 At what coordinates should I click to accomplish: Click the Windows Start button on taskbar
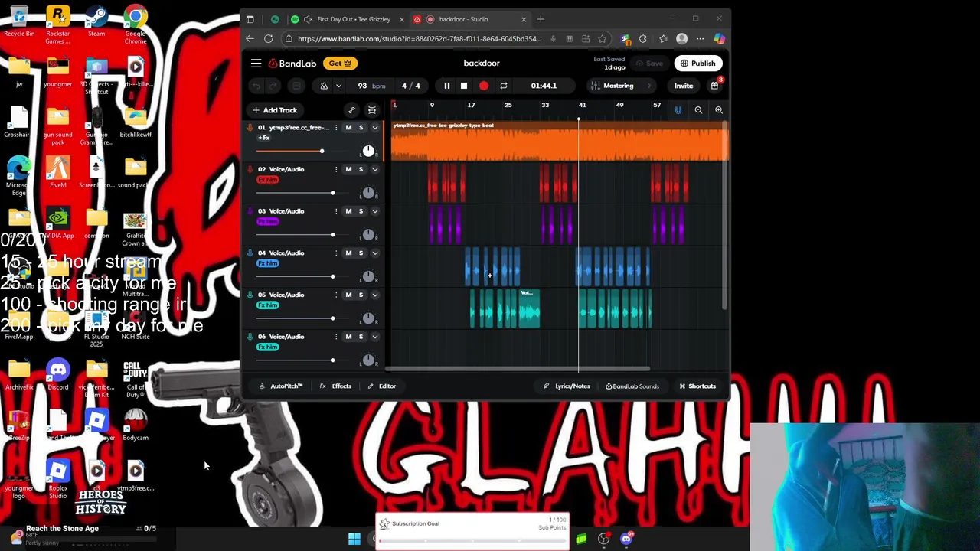[x=354, y=540]
